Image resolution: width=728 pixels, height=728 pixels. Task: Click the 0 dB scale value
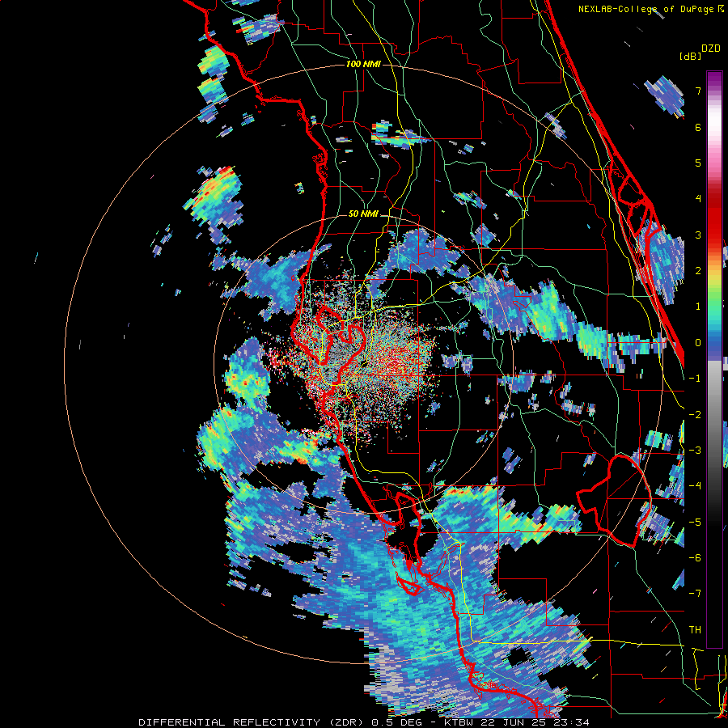(698, 343)
